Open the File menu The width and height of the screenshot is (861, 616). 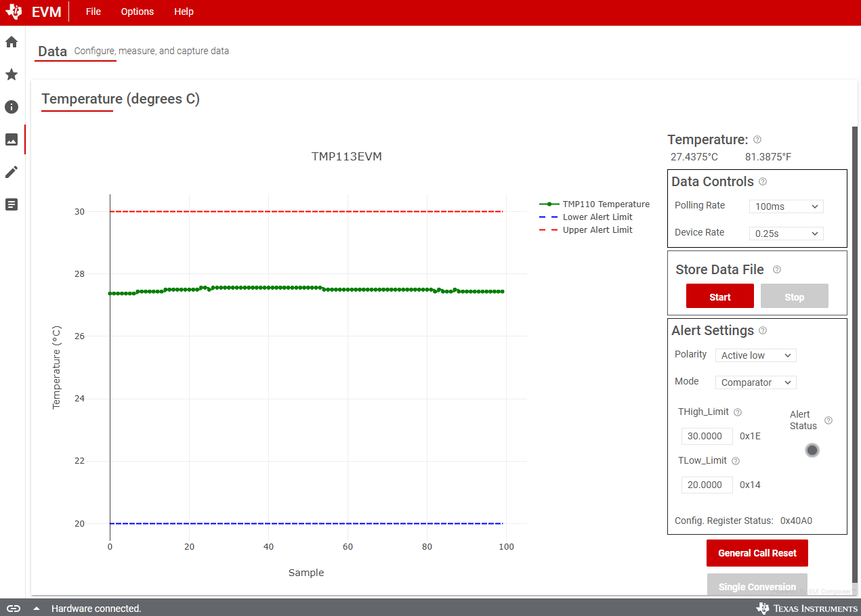tap(93, 12)
